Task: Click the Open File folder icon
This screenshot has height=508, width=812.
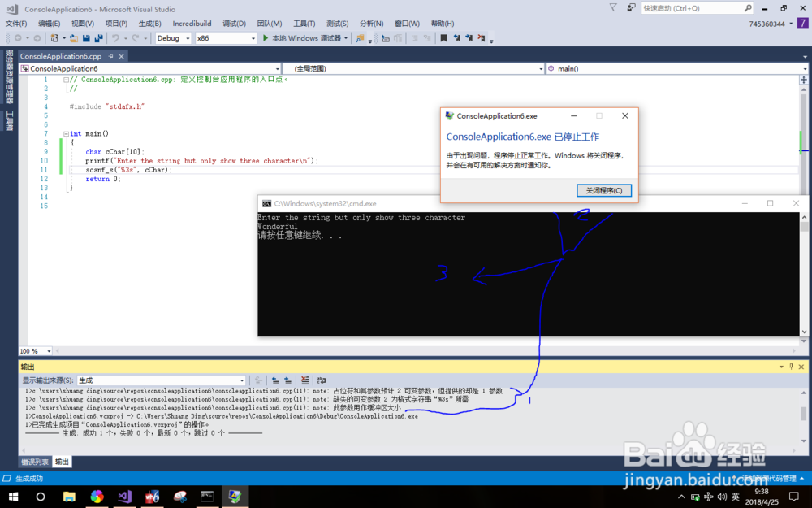Action: 74,38
